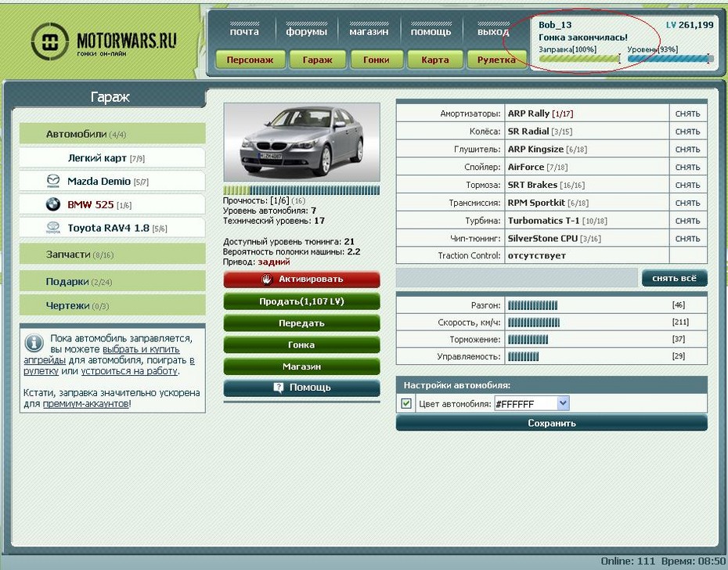
Task: Click the ARP Rally part name
Action: pos(528,114)
